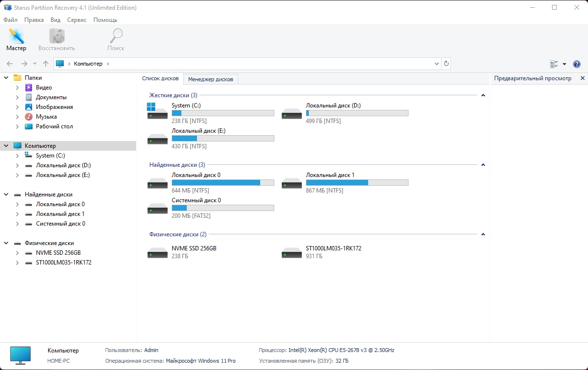Open the Помощь menu

pos(105,20)
